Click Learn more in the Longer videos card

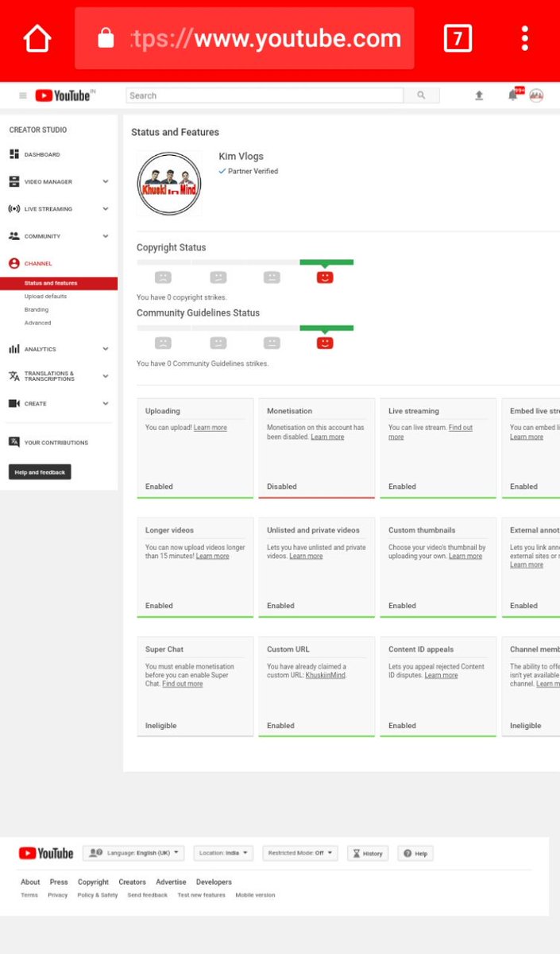213,556
